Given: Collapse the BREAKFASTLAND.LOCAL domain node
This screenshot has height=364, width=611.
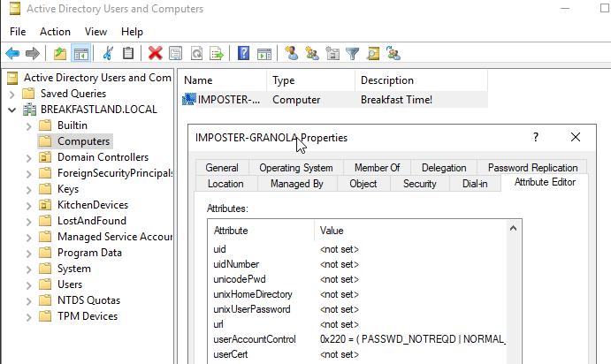Looking at the screenshot, I should 11,110.
